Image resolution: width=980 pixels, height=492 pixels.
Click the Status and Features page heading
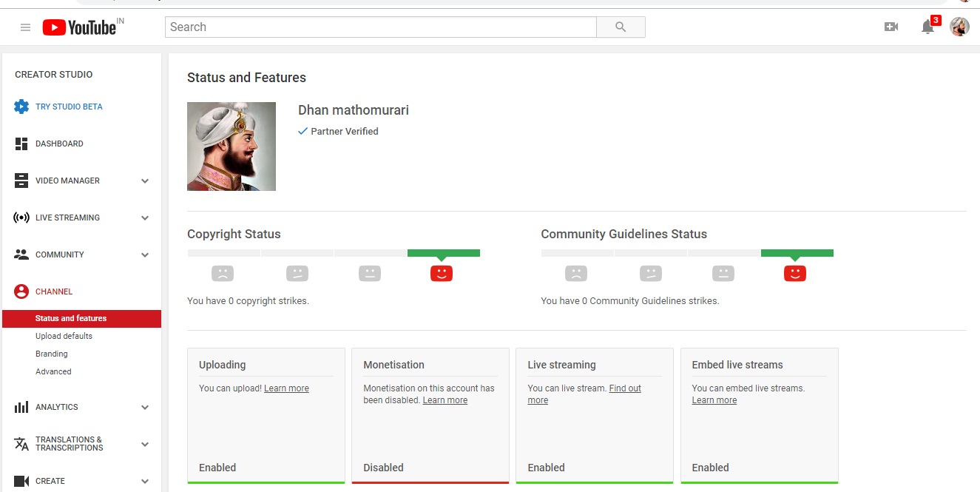tap(246, 78)
